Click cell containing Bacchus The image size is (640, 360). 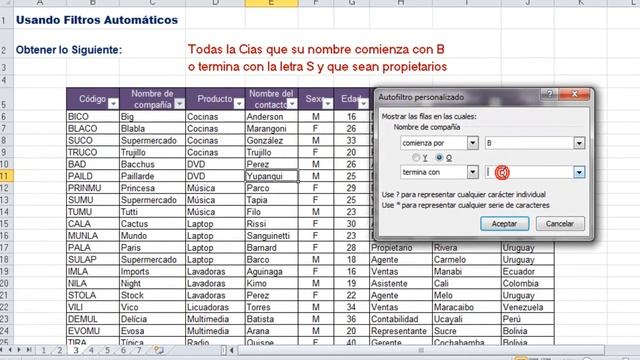pyautogui.click(x=152, y=164)
